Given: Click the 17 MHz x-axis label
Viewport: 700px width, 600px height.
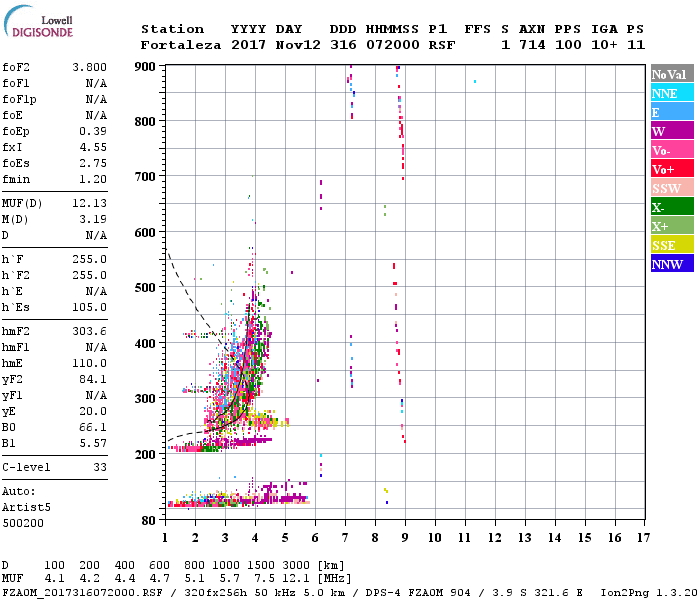Looking at the screenshot, I should point(643,538).
